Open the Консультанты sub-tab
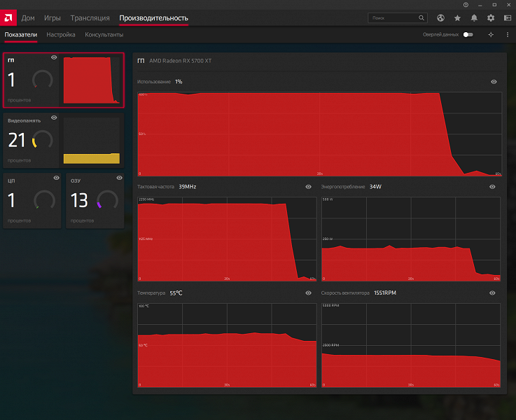This screenshot has width=516, height=420. coord(104,34)
